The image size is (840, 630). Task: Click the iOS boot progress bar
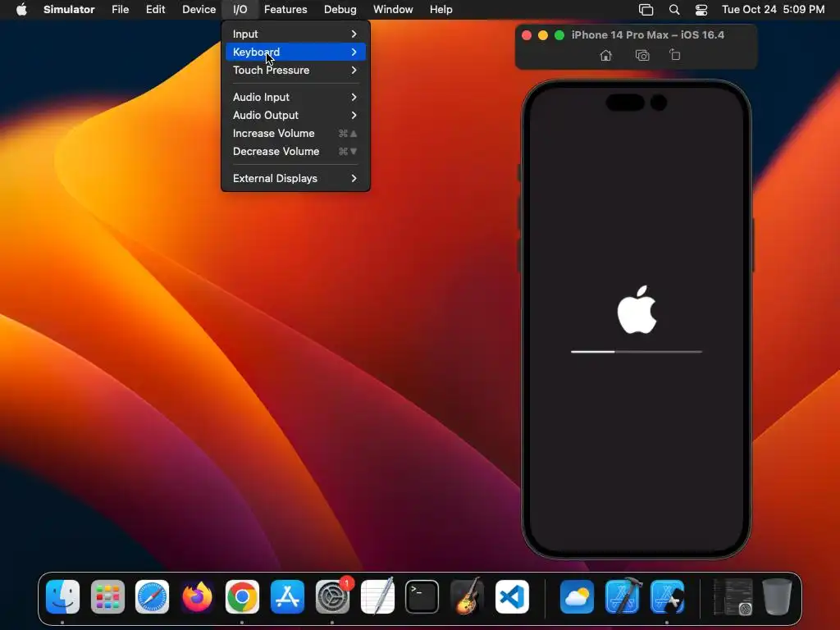[637, 351]
